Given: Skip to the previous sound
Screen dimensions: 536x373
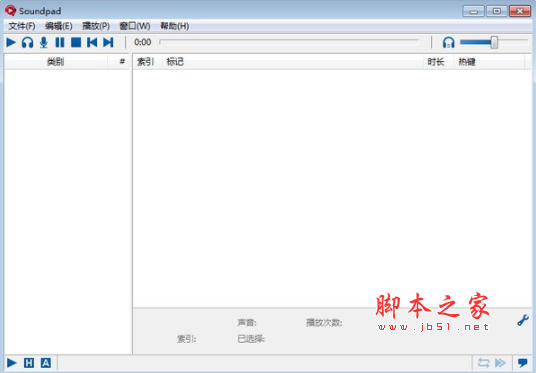Looking at the screenshot, I should pyautogui.click(x=92, y=42).
